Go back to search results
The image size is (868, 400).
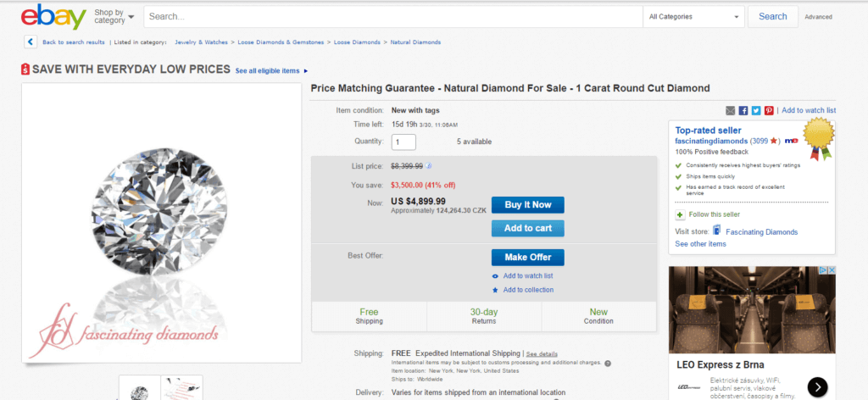[74, 42]
